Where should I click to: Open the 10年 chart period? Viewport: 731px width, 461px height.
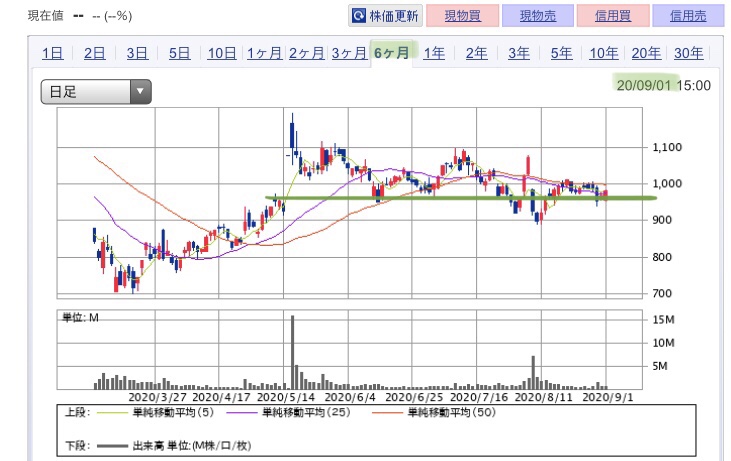tap(604, 53)
